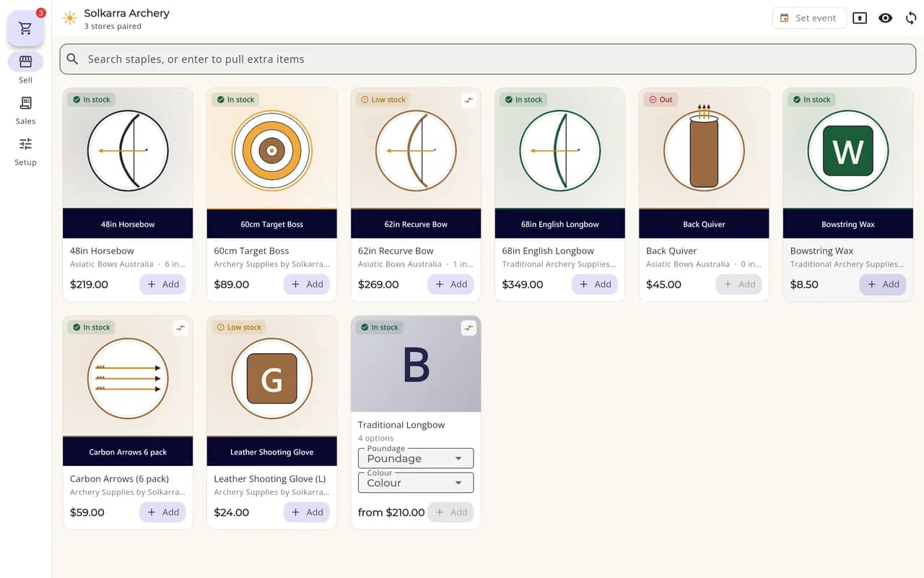Click the Carbon Arrows 6 pack image
This screenshot has height=578, width=924.
[x=128, y=390]
